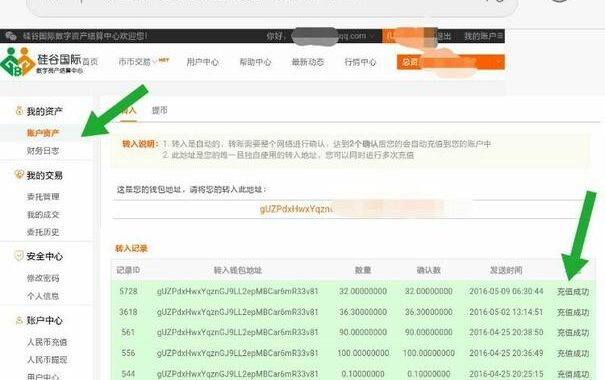Open 委托历史 in sidebar

point(43,232)
